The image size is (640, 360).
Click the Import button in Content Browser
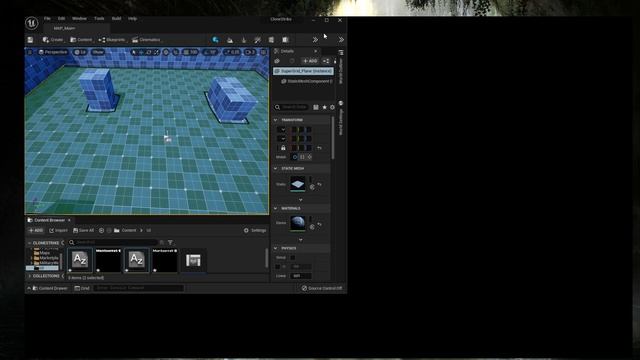tap(58, 230)
